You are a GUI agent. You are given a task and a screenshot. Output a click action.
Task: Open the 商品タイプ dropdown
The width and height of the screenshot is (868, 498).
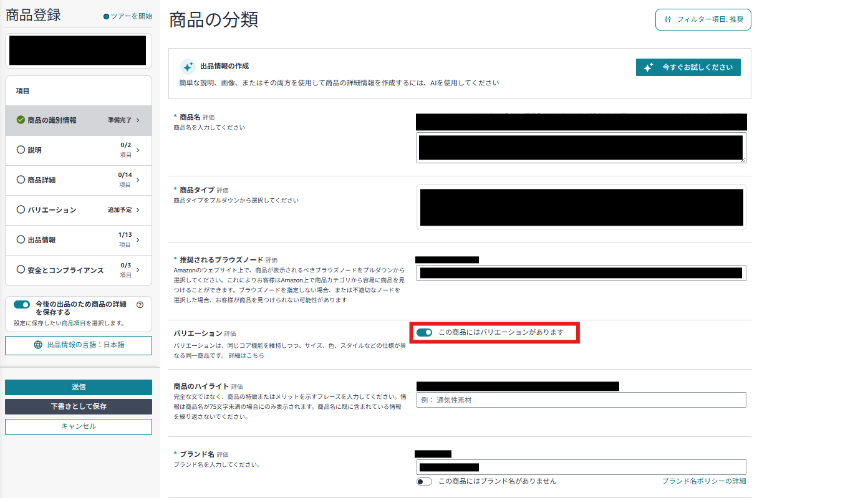click(581, 207)
